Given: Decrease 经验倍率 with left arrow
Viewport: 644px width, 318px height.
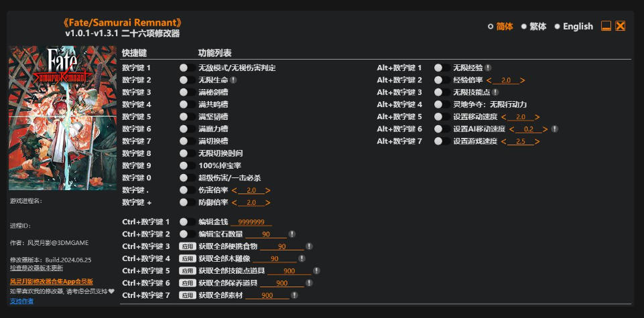Looking at the screenshot, I should pos(489,80).
